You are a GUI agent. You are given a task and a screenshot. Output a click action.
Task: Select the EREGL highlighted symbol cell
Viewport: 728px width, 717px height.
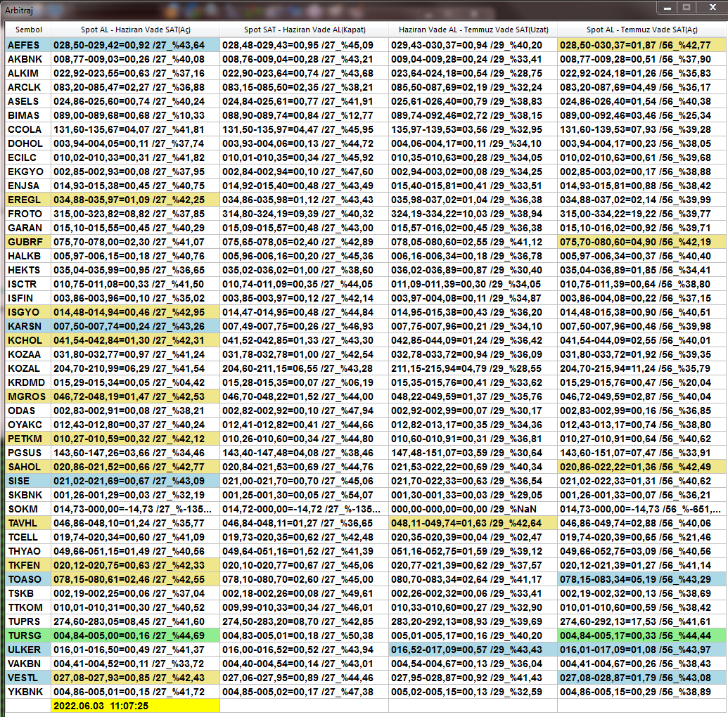(x=28, y=200)
